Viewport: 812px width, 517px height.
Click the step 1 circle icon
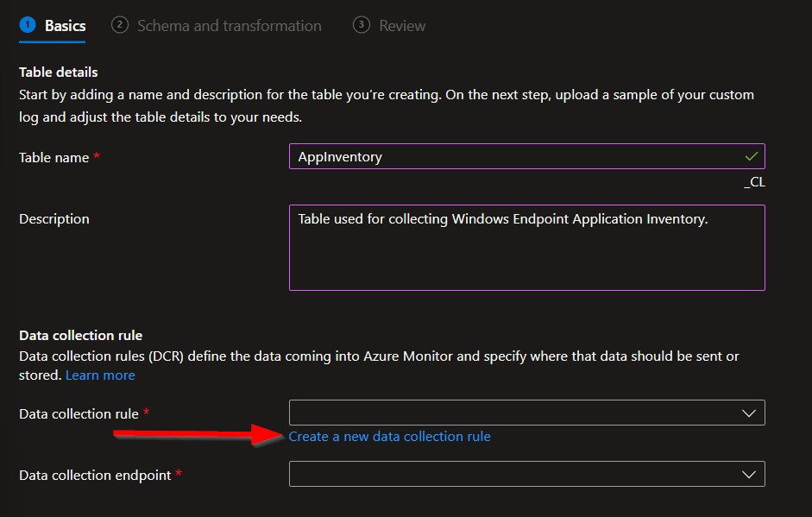click(x=28, y=25)
